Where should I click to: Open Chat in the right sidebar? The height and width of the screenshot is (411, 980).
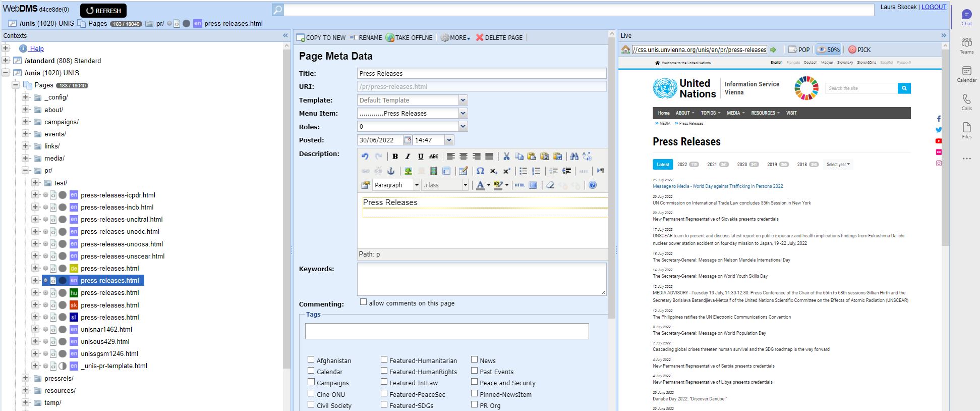tap(966, 18)
